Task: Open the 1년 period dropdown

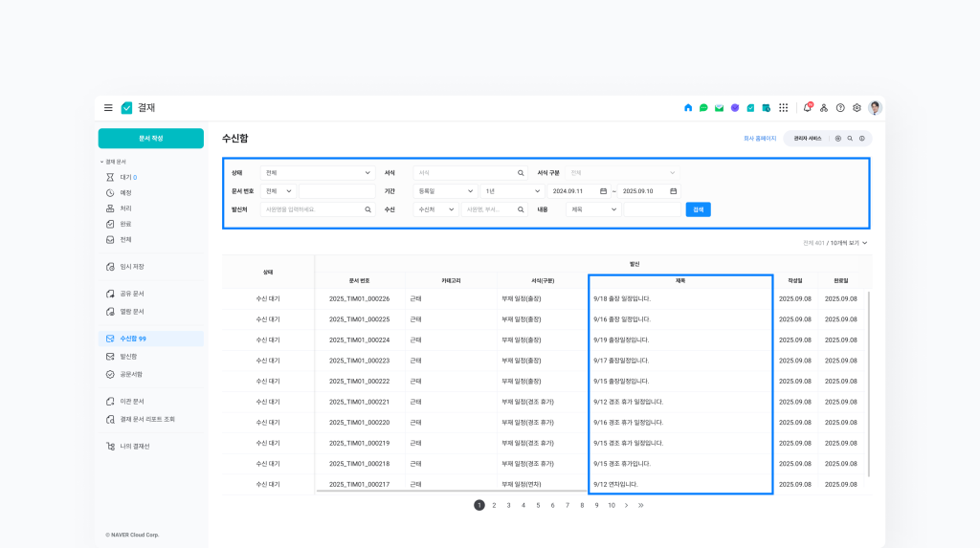Action: pyautogui.click(x=537, y=191)
